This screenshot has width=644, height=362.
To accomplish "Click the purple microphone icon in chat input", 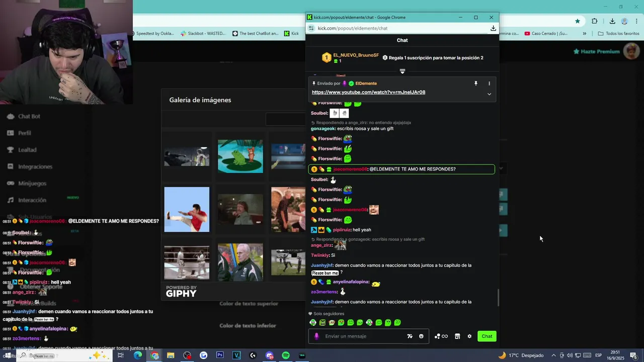I will coord(316,336).
